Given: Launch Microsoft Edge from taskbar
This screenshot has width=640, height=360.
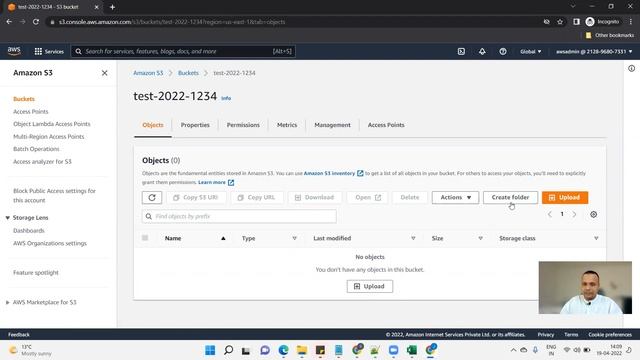Looking at the screenshot, I should coord(283,350).
